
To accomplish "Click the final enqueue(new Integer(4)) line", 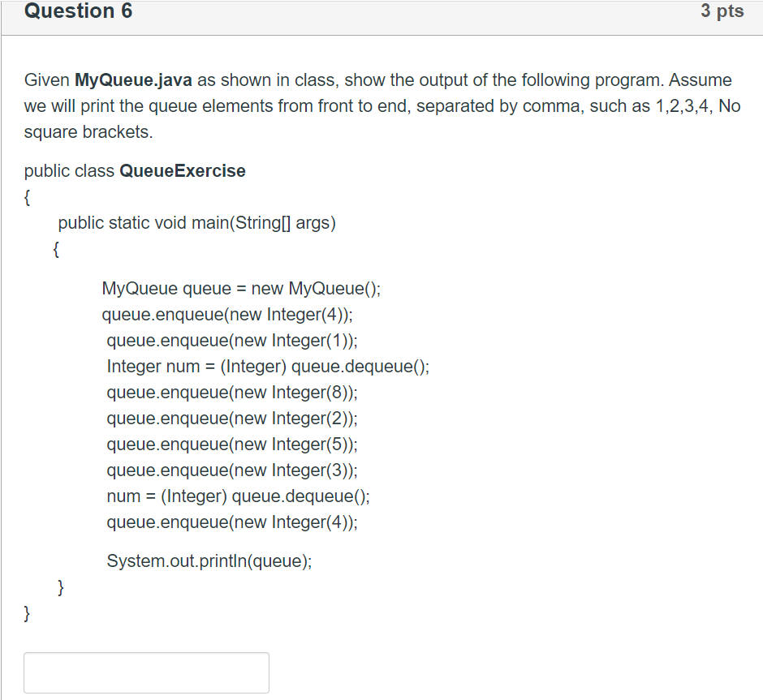I will (x=231, y=522).
